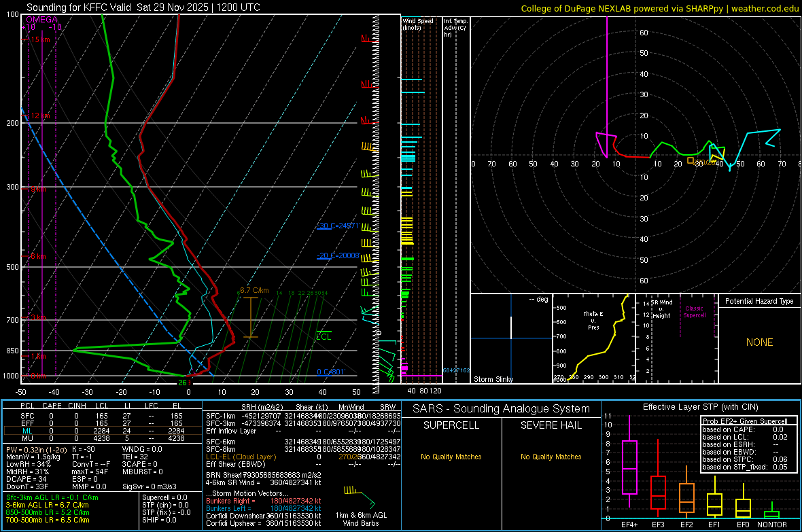The height and width of the screenshot is (532, 802).
Task: Click the sounding title for KFFC
Action: pyautogui.click(x=143, y=7)
